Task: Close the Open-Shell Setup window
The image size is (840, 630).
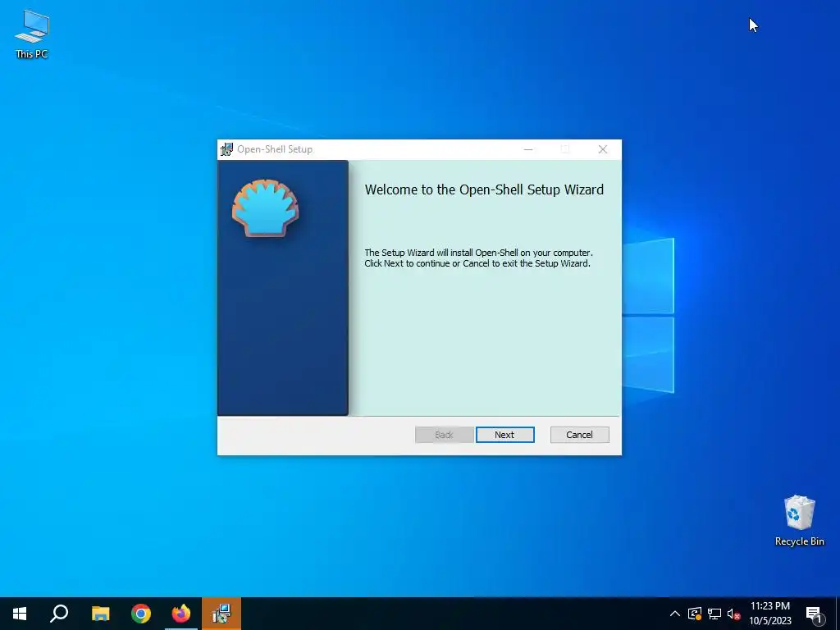Action: 603,149
